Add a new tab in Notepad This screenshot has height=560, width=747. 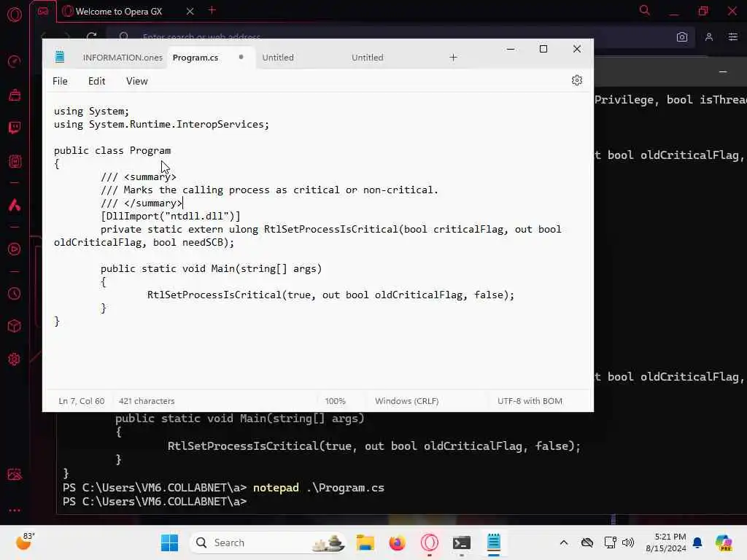tap(453, 58)
